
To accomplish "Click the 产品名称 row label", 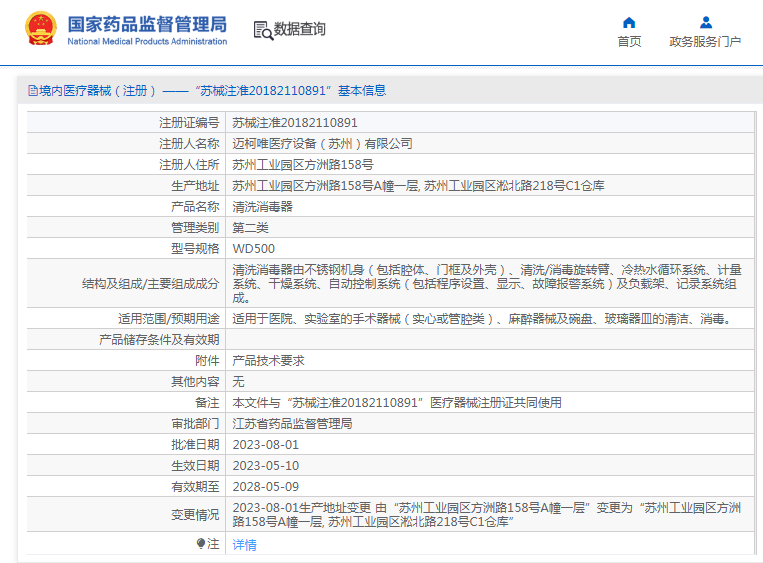I will coord(195,207).
